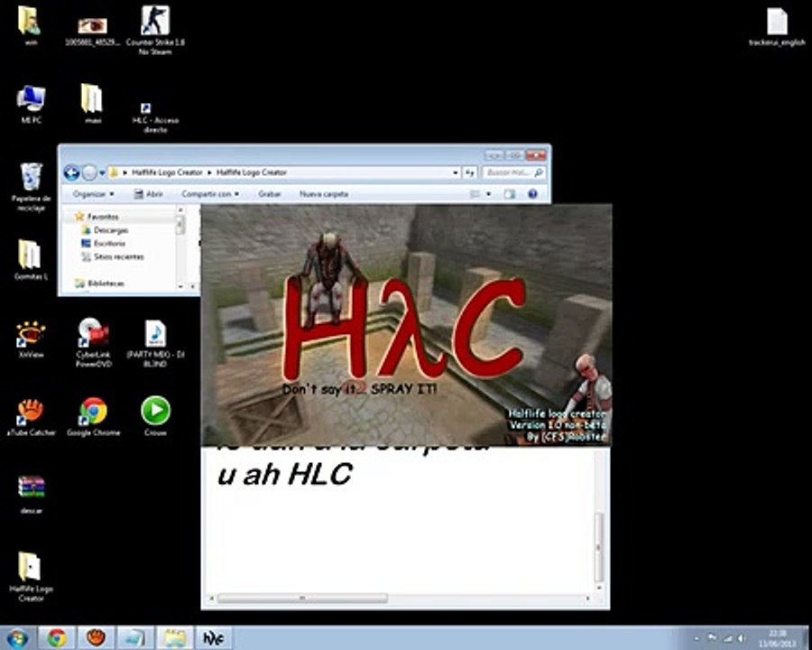Click the second Halflife Logo Creator breadcrumb
812x650 pixels.
click(x=251, y=172)
